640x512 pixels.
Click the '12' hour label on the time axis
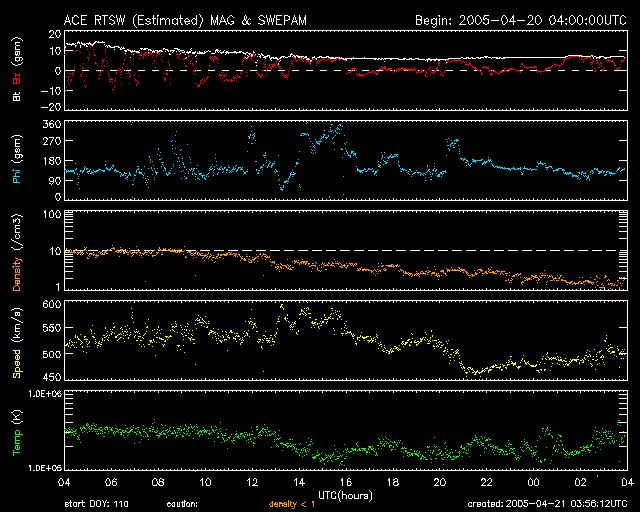click(x=252, y=482)
